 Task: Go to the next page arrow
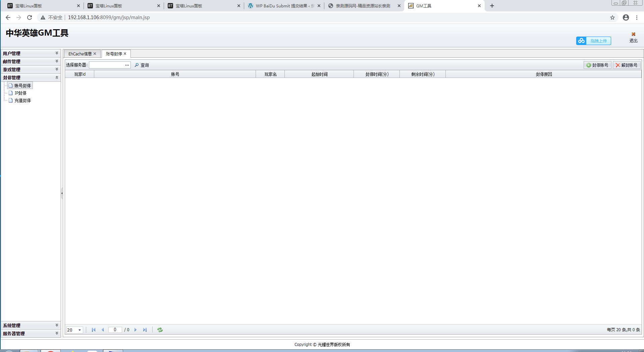tap(136, 330)
